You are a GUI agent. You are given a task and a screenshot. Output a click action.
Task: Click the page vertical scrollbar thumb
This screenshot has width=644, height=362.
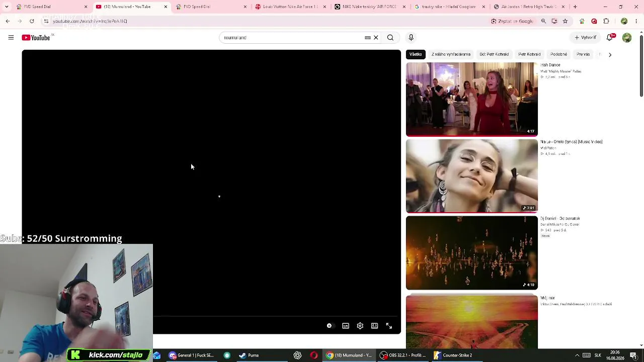point(641,65)
